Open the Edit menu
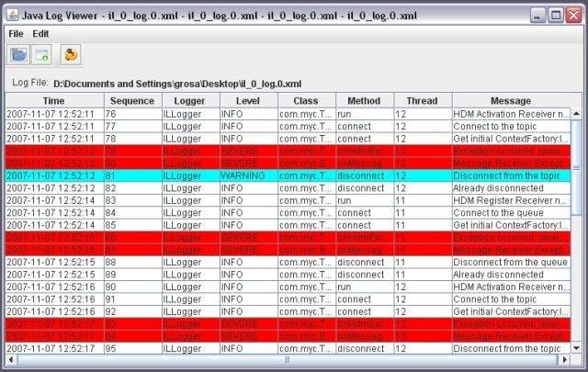This screenshot has width=588, height=372. click(x=40, y=34)
